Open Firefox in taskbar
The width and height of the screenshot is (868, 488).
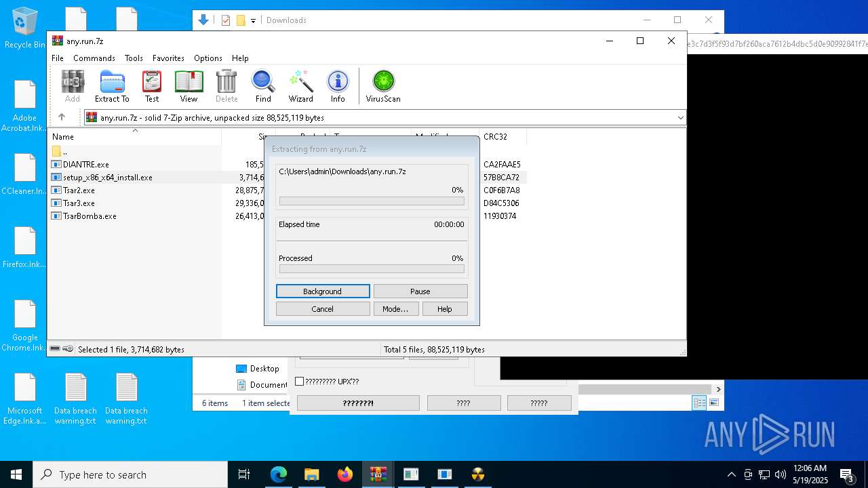(x=345, y=474)
